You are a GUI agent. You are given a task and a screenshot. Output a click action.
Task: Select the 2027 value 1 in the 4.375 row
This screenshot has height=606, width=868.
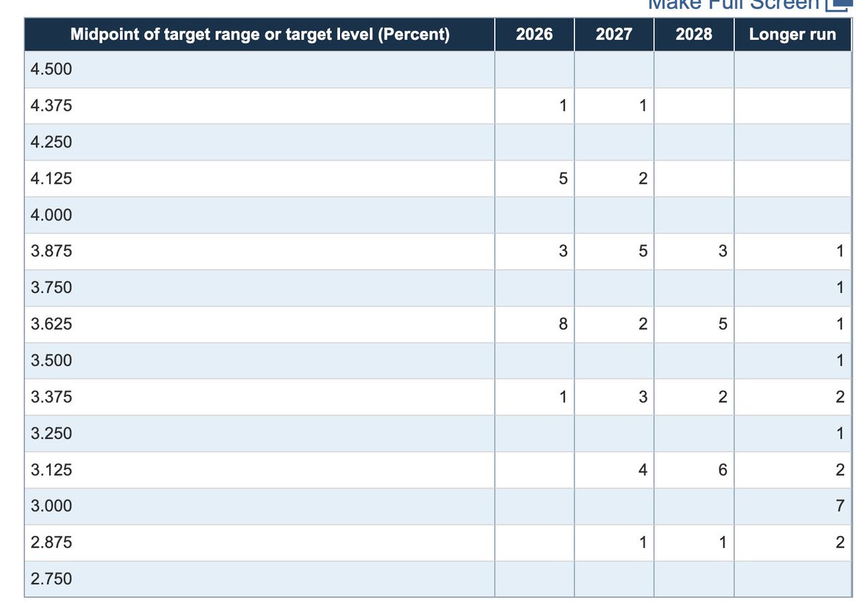(642, 106)
